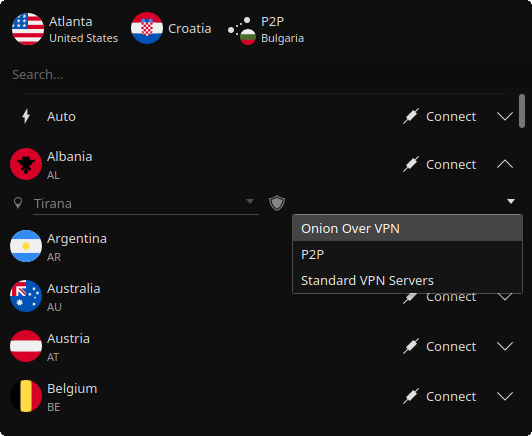Choose Standard VPN Servers option

point(407,281)
